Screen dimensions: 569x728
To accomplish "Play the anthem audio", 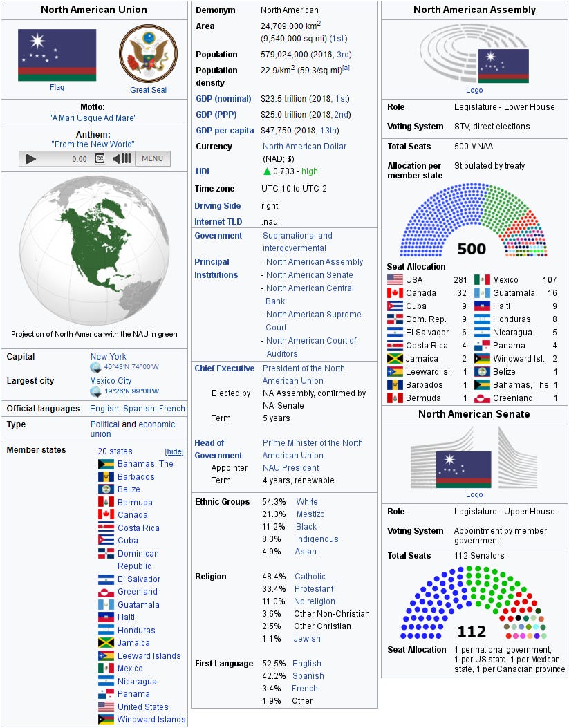I will [30, 159].
